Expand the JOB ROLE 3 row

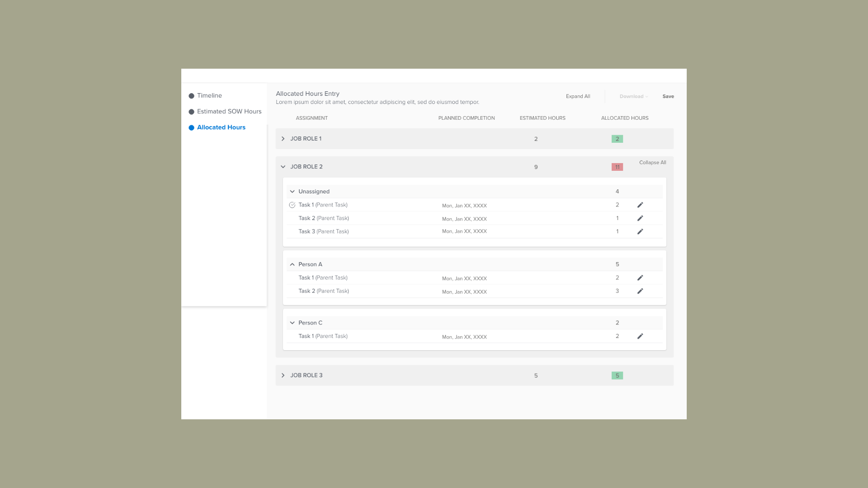coord(283,375)
